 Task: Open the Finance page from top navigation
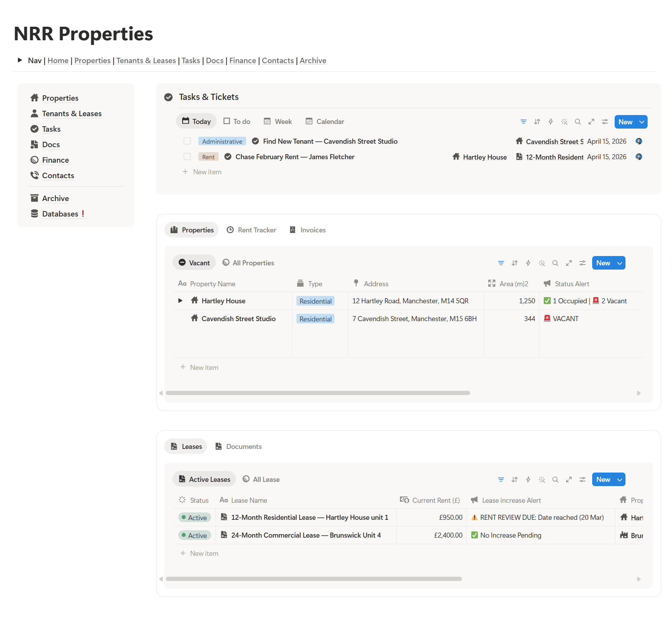coord(243,60)
